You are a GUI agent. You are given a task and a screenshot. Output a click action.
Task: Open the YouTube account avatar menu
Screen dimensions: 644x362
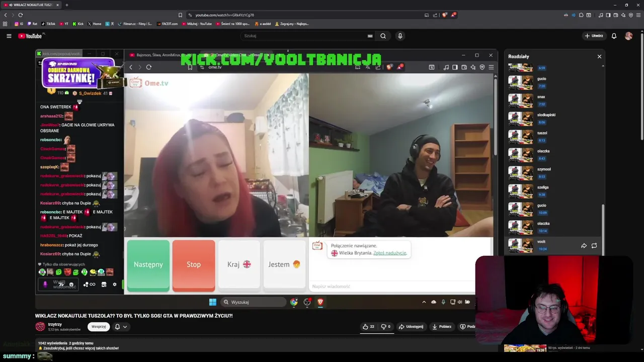click(x=628, y=36)
